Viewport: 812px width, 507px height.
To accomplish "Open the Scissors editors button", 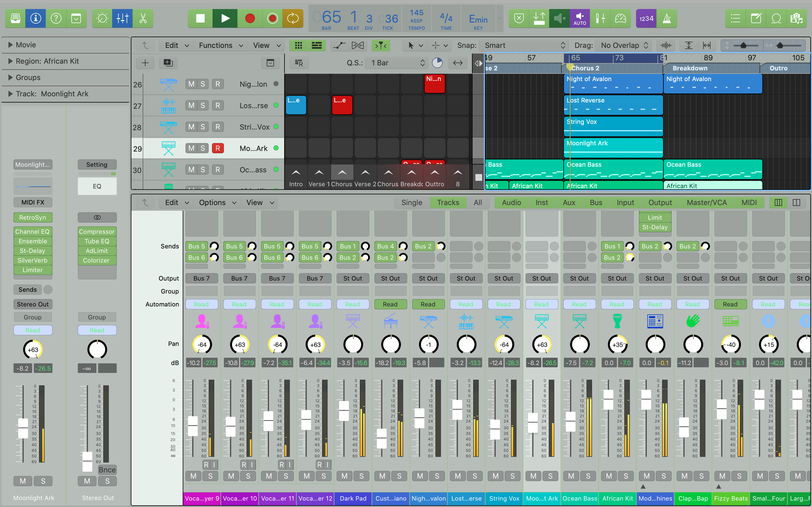I will [143, 18].
